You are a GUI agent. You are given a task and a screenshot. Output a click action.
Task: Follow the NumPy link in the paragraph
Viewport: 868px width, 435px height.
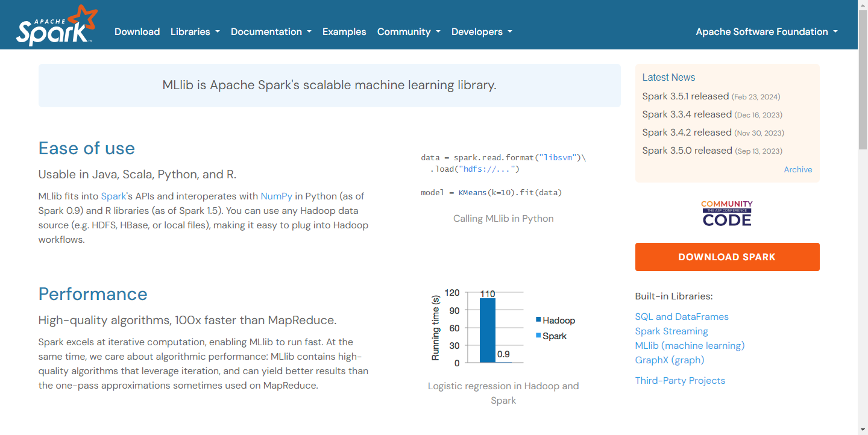276,196
